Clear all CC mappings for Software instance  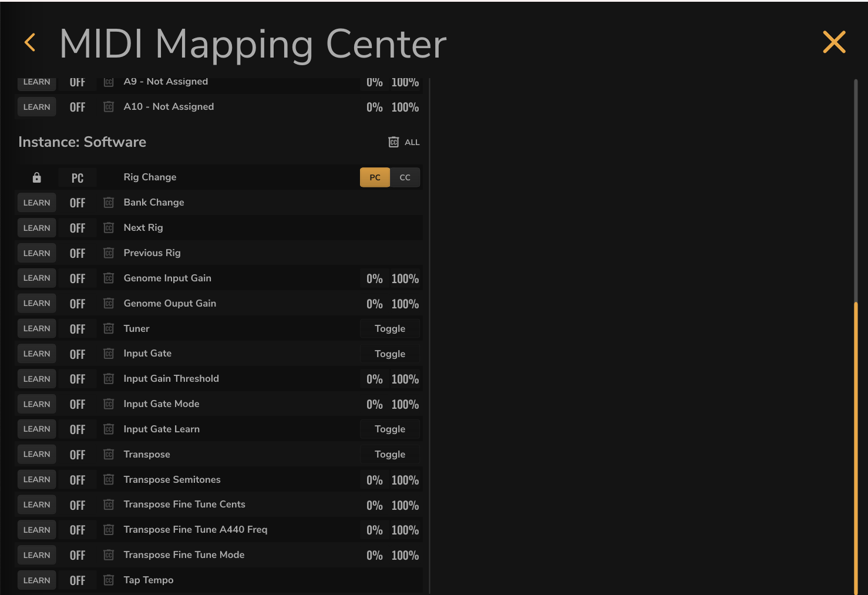404,142
